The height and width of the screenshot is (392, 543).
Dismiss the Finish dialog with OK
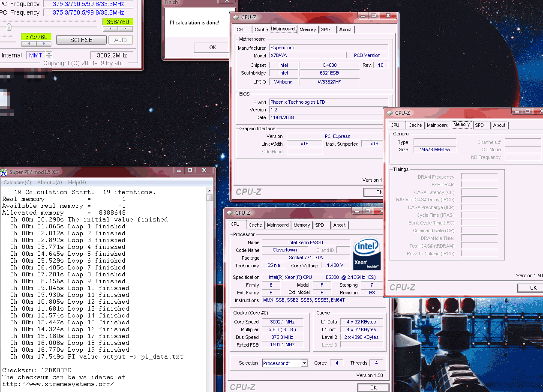(213, 48)
